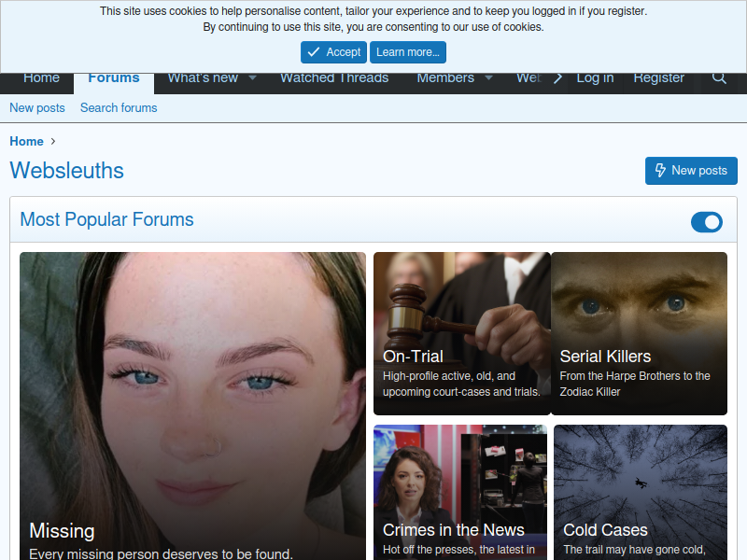Expand the Members dropdown arrow
747x560 pixels.
click(488, 78)
